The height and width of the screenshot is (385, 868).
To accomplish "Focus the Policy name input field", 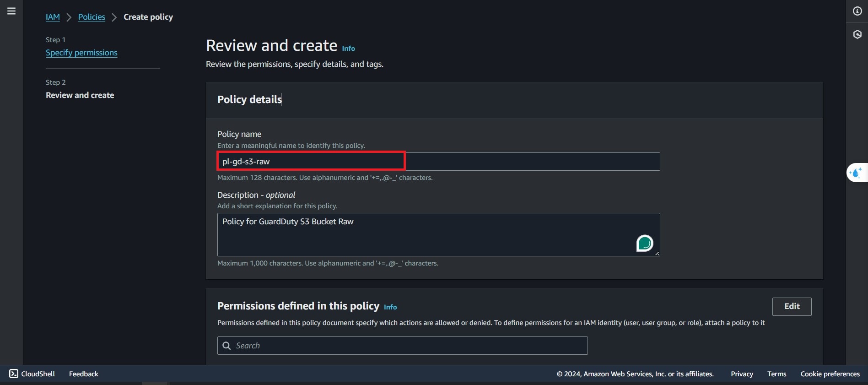I will 438,162.
